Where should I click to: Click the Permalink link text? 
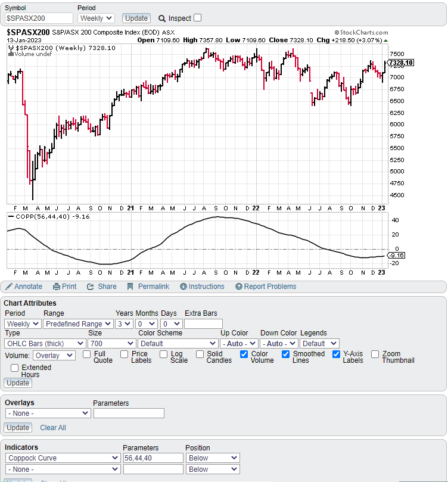click(x=154, y=287)
